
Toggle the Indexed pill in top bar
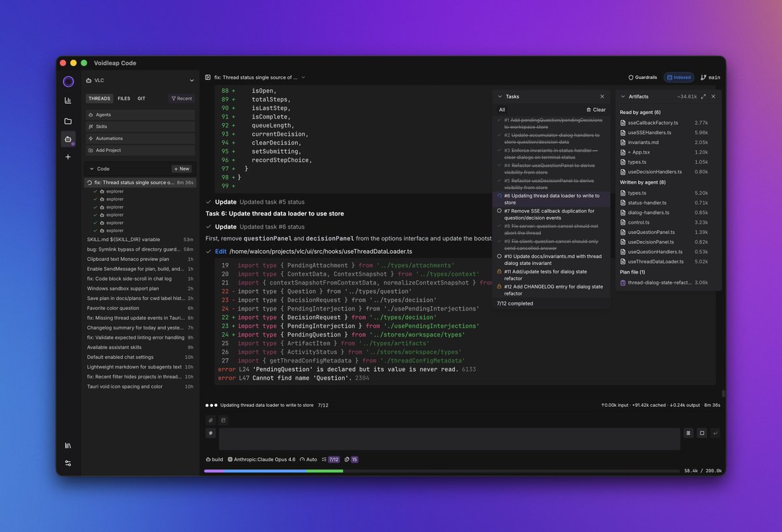679,77
